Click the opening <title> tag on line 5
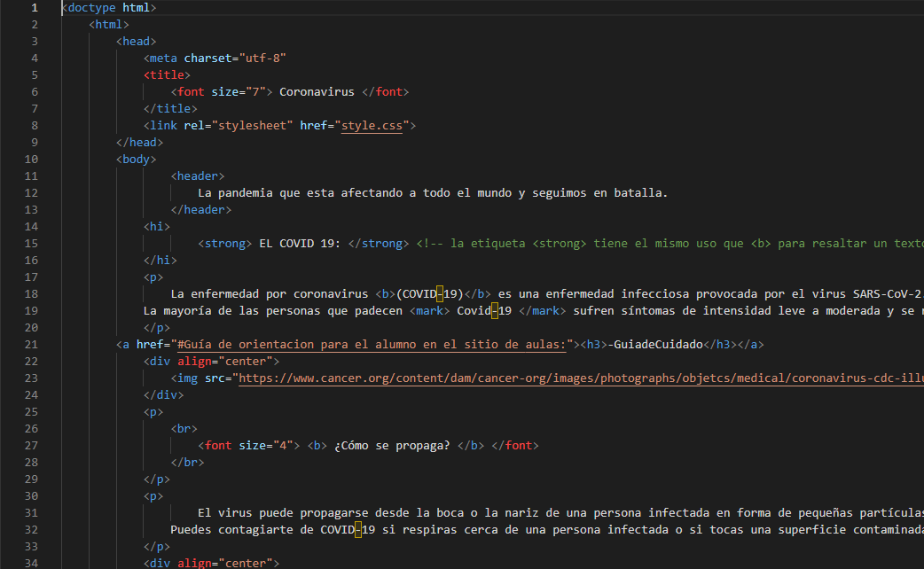924x569 pixels. 167,74
